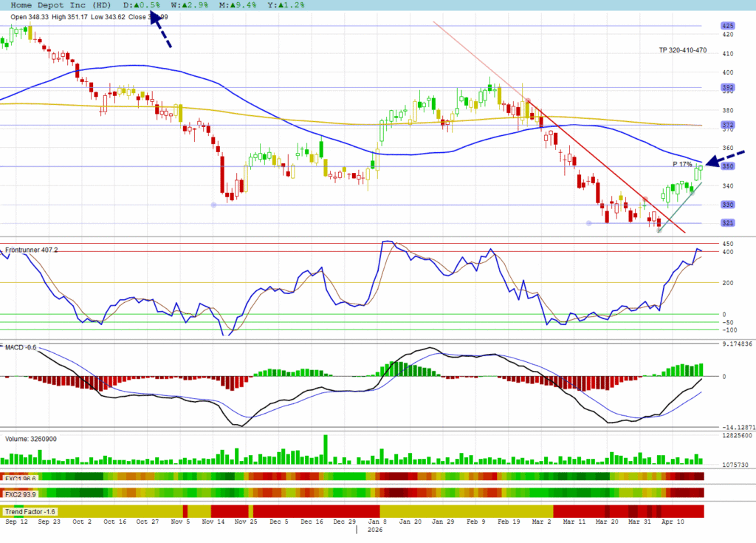Image resolution: width=756 pixels, height=543 pixels.
Task: Click the Home Depot Inc (HD) title
Action: click(x=61, y=5)
